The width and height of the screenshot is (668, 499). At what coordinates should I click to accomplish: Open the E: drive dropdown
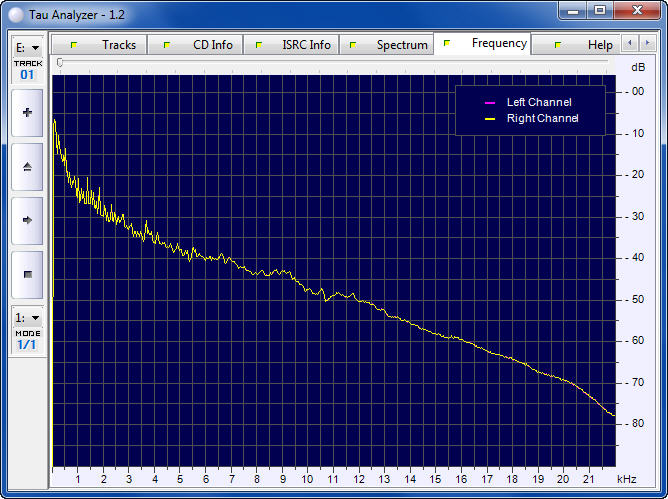(27, 48)
